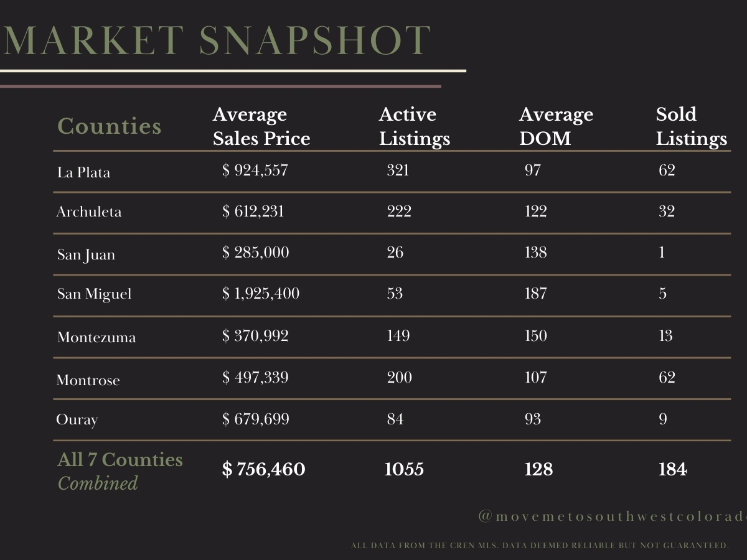747x560 pixels.
Task: Click the Archuleta county name
Action: 89,212
